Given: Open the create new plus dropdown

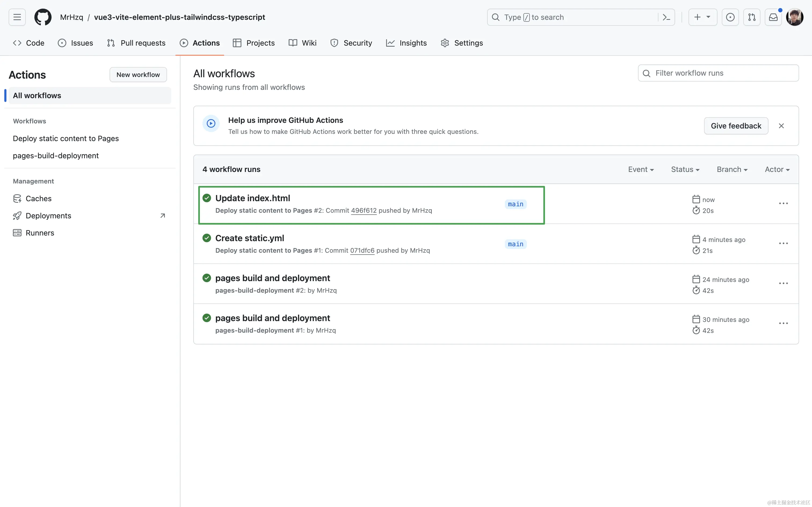Looking at the screenshot, I should pyautogui.click(x=703, y=17).
